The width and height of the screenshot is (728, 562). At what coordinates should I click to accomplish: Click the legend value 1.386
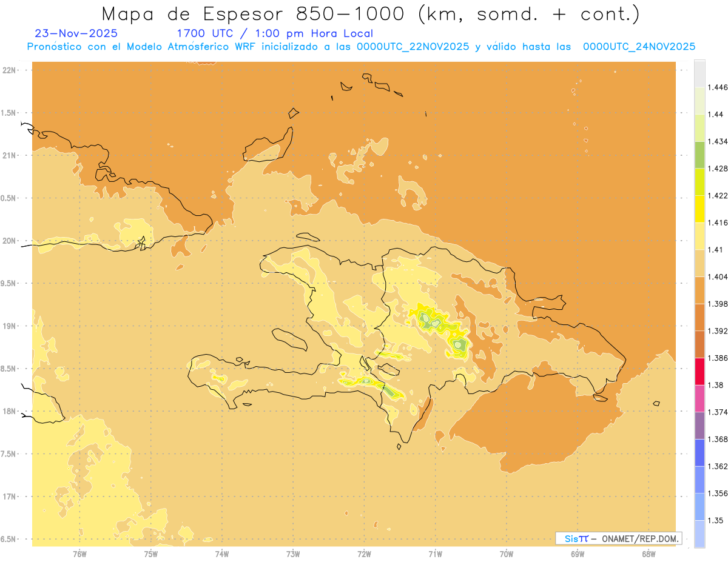click(x=718, y=358)
